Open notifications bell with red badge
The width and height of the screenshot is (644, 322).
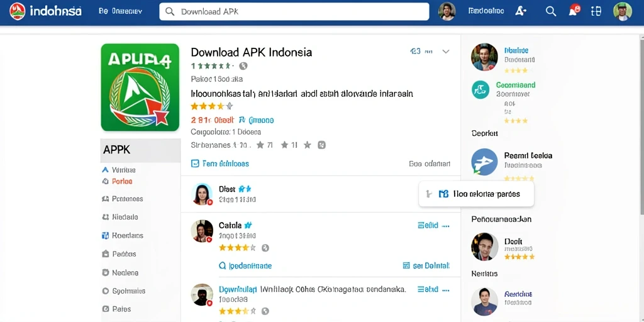(x=574, y=11)
